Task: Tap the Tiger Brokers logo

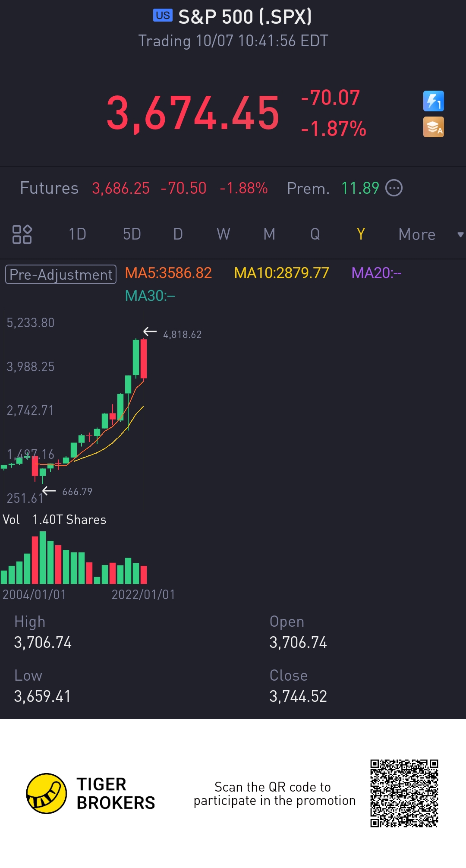Action: point(47,793)
